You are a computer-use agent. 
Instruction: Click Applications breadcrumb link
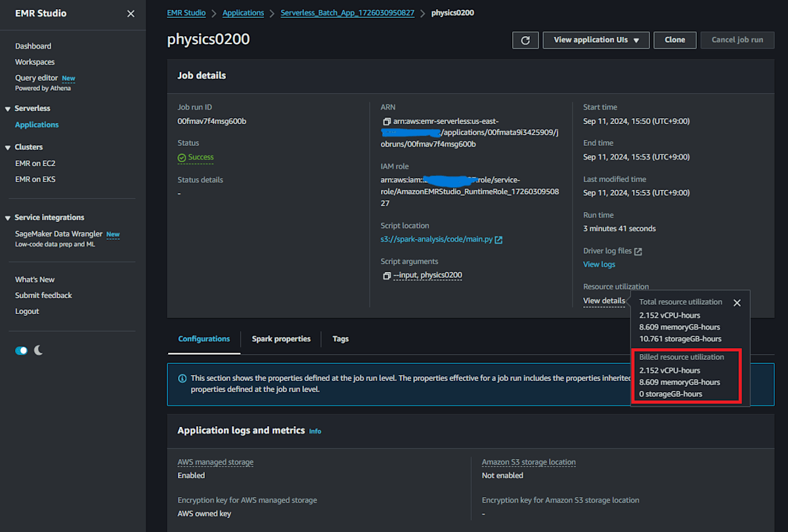(243, 13)
